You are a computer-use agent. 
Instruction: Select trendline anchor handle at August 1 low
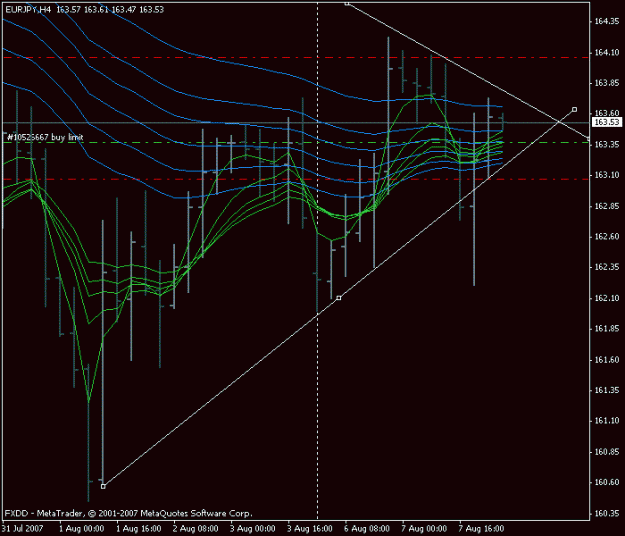coord(103,486)
